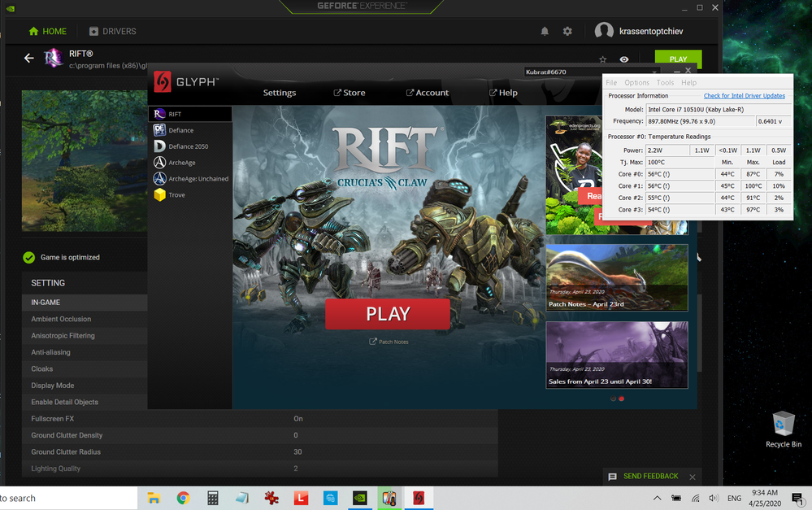This screenshot has width=812, height=510.
Task: Click the NVIDIA GeForce taskbar icon
Action: pyautogui.click(x=360, y=498)
